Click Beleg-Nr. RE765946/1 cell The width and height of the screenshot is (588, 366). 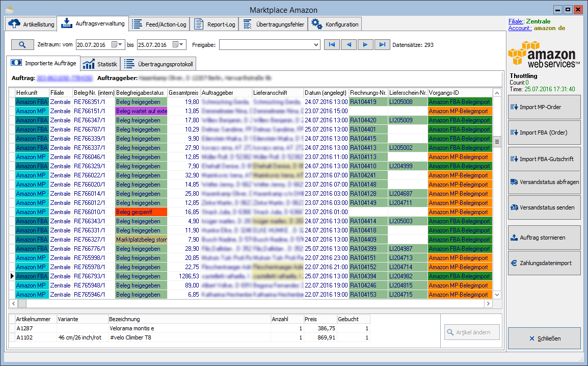[94, 295]
